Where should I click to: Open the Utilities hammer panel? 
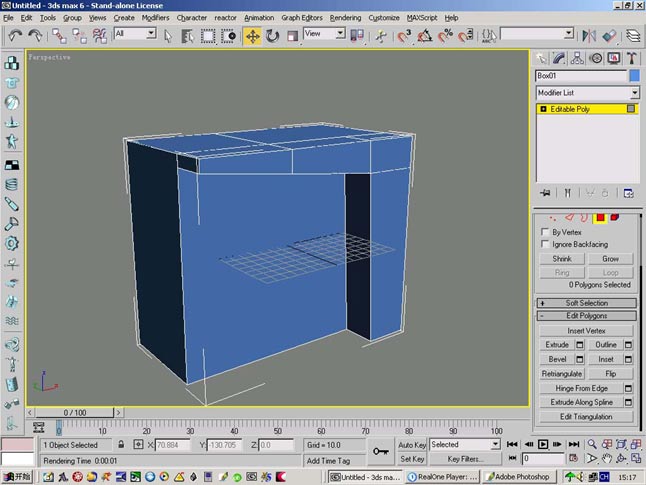[632, 58]
